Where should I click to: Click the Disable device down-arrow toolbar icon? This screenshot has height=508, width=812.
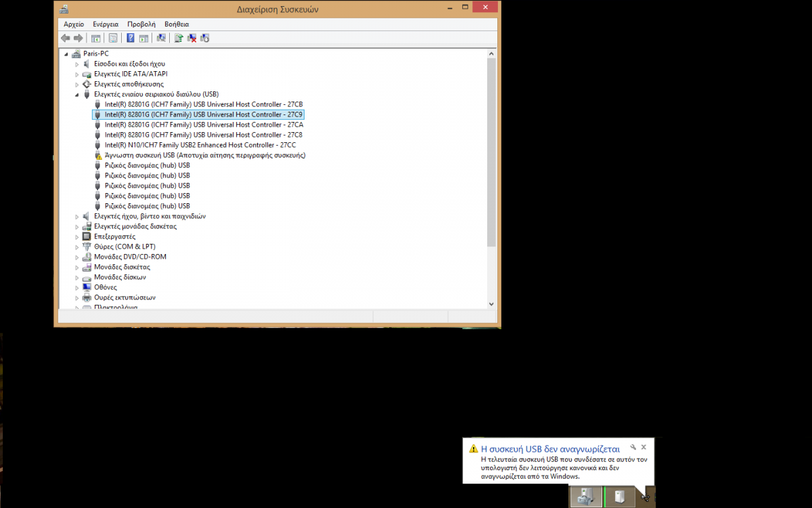[205, 38]
